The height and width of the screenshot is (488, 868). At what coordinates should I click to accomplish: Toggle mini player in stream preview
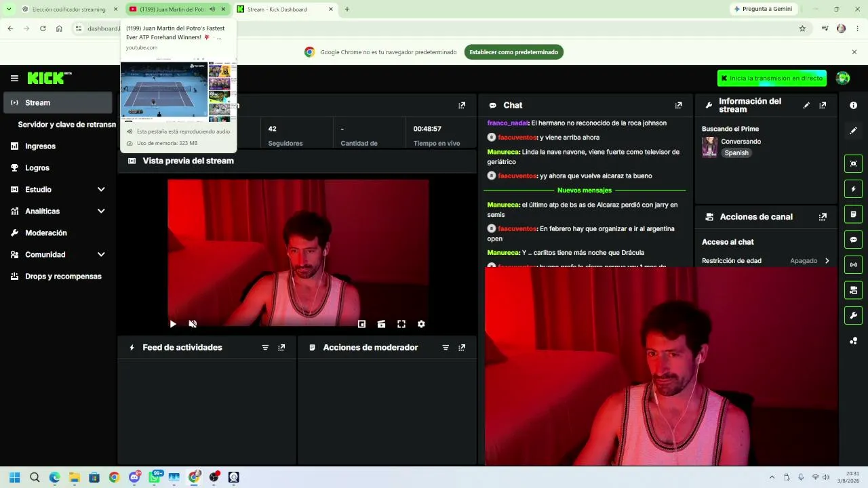[361, 324]
